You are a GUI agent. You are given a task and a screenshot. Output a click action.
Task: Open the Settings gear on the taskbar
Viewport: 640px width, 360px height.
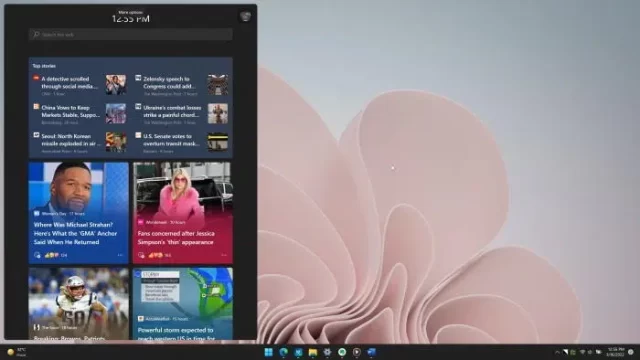327,352
